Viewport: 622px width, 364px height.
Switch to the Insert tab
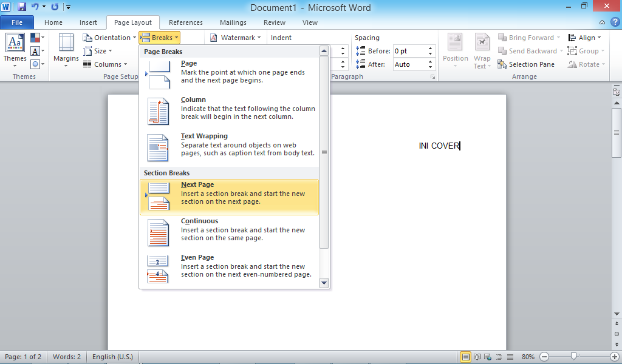coord(88,22)
